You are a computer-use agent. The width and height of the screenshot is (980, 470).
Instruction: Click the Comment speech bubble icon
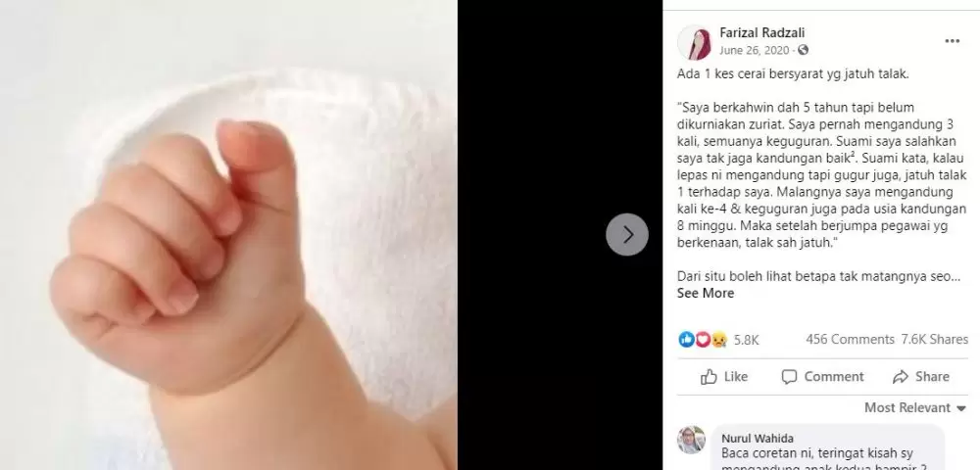tap(789, 376)
